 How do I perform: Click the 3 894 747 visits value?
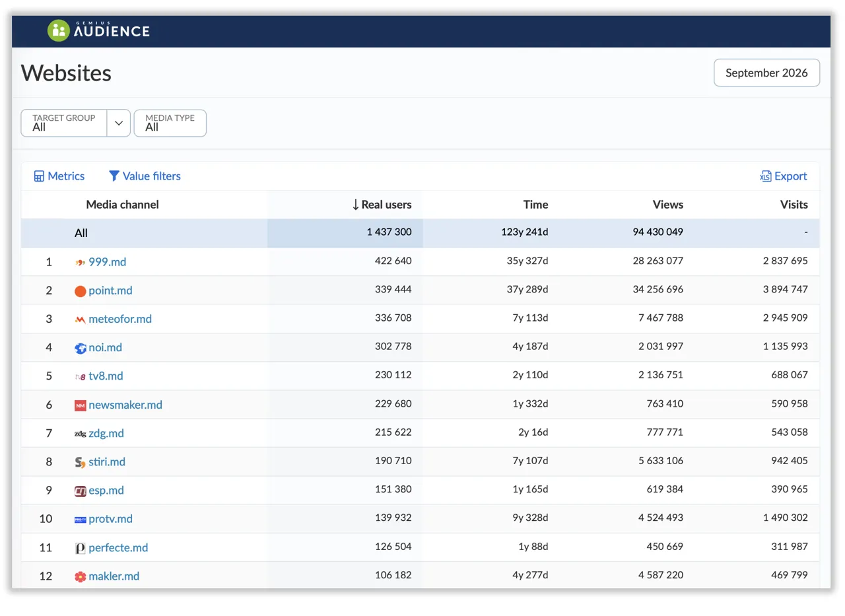(x=786, y=290)
